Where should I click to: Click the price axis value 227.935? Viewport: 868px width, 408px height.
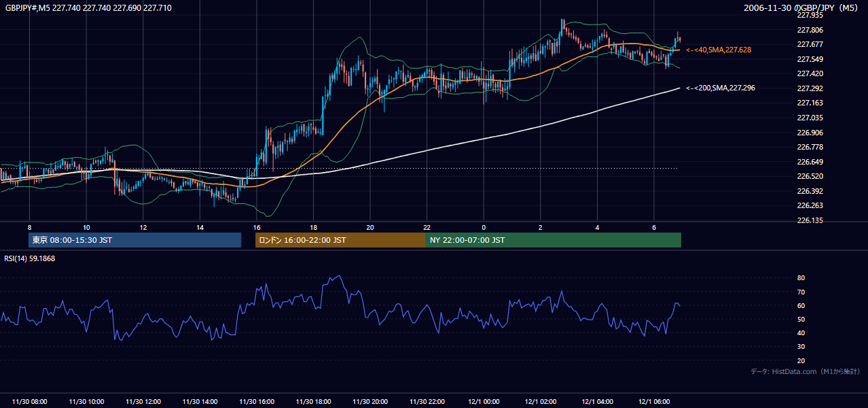pyautogui.click(x=810, y=15)
